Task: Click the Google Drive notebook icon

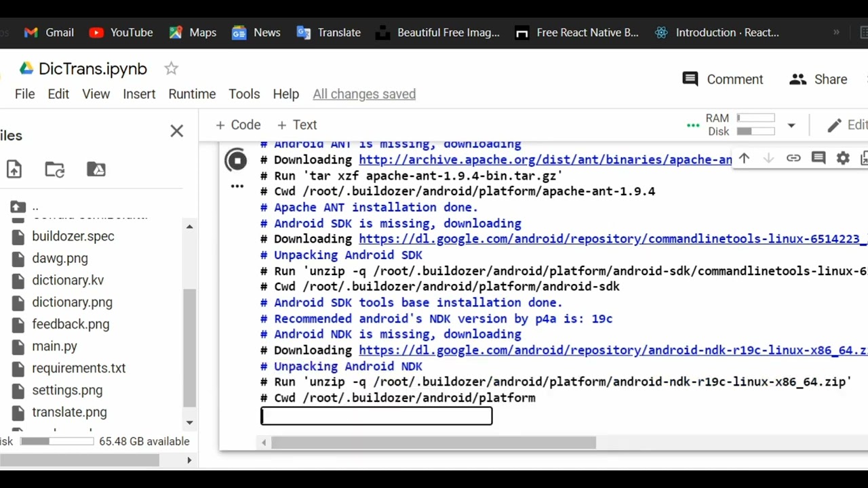Action: [26, 68]
